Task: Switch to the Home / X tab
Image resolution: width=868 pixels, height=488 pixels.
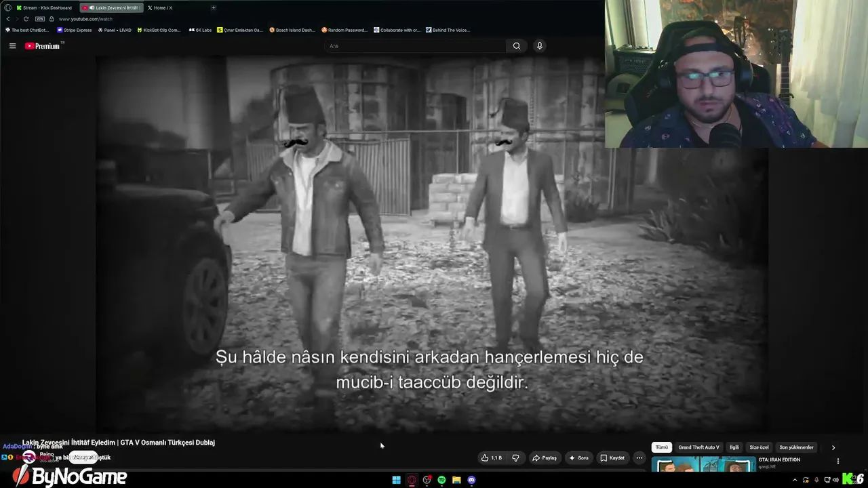Action: point(160,7)
